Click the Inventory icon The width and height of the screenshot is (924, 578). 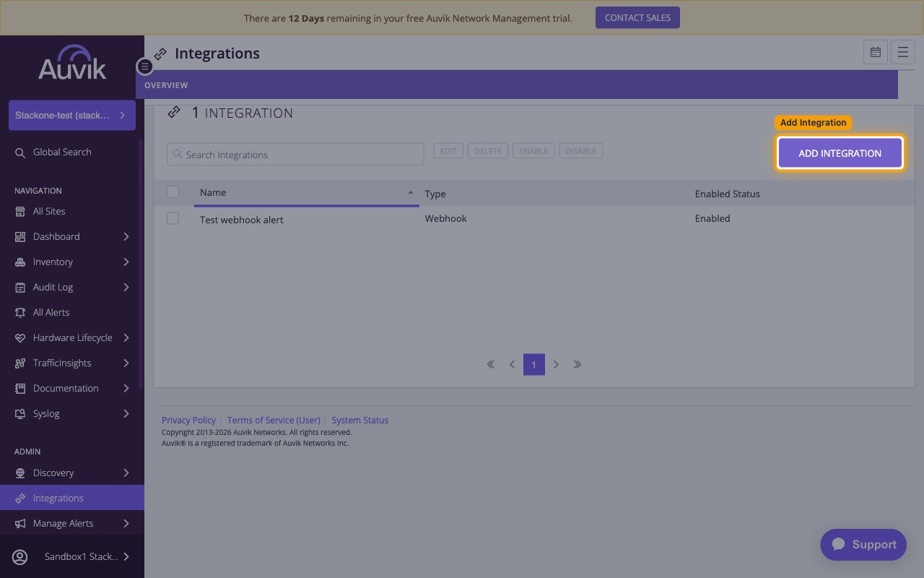pos(20,262)
